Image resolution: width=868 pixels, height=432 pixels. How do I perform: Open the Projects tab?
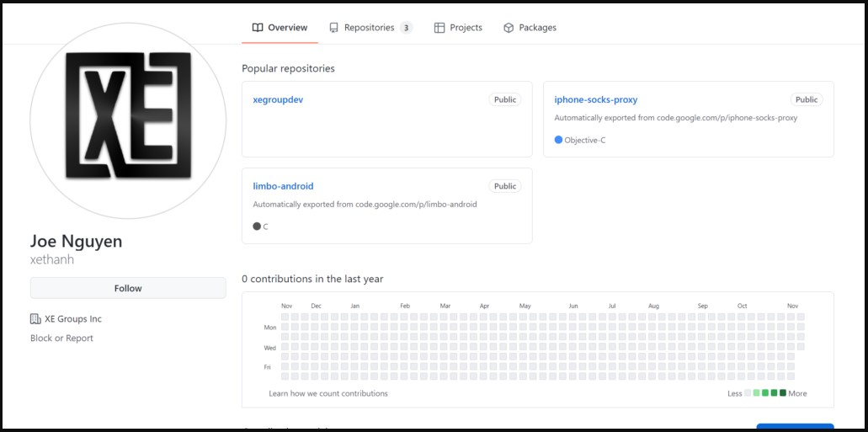coord(458,28)
